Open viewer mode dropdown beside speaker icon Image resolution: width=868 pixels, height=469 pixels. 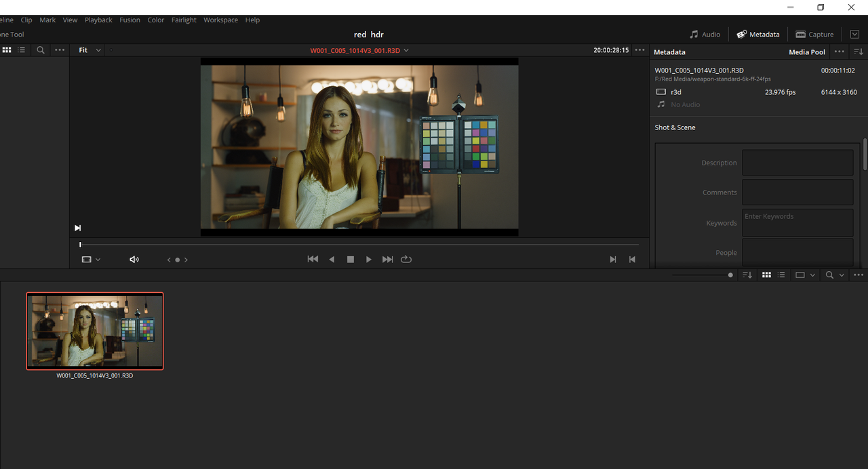coord(91,260)
